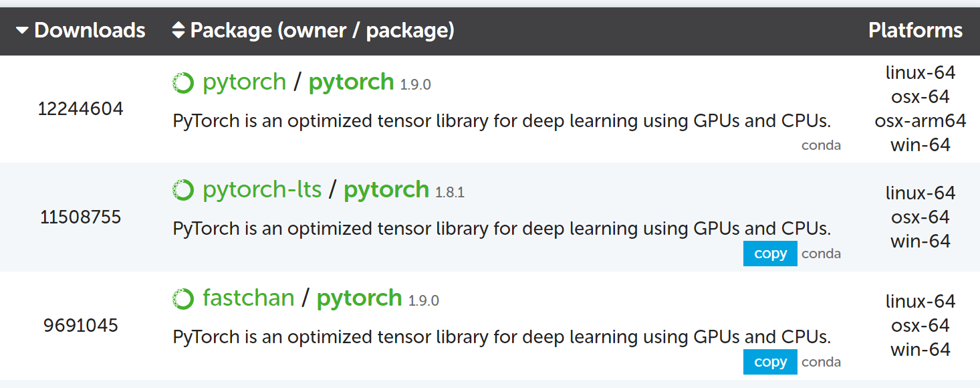Image resolution: width=980 pixels, height=388 pixels.
Task: Open the fastchan owner link
Action: 248,298
